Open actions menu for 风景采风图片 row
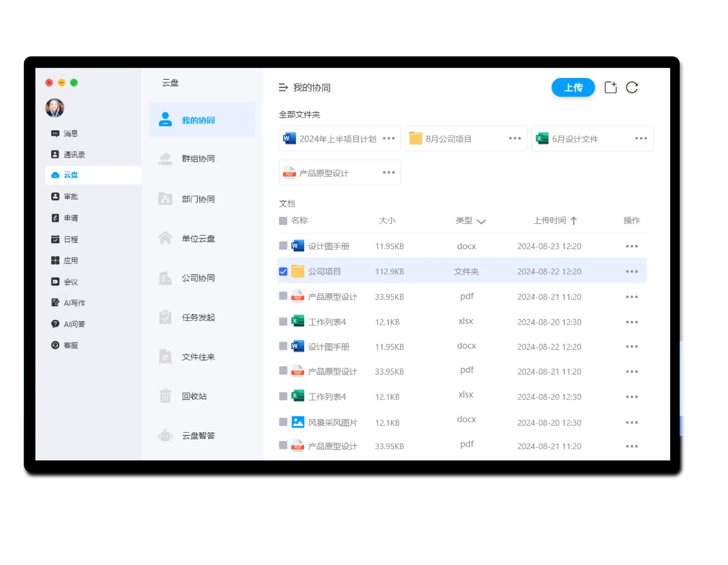The width and height of the screenshot is (728, 565). (x=632, y=423)
